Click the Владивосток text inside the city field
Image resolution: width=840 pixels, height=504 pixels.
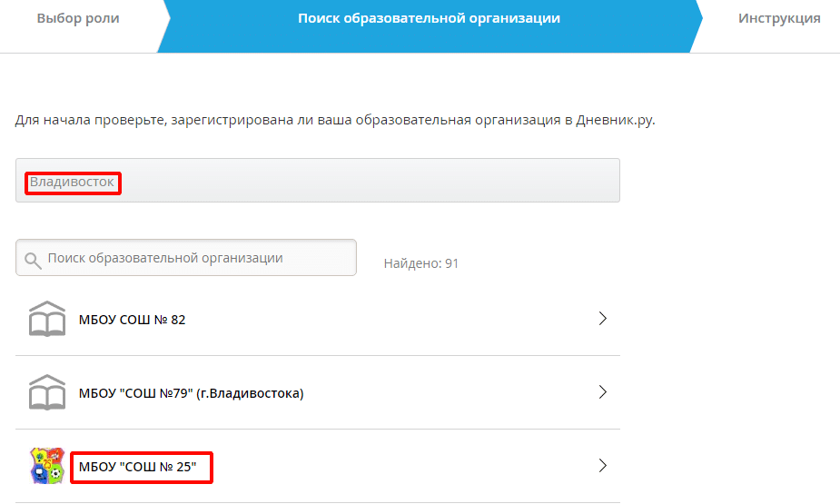73,183
